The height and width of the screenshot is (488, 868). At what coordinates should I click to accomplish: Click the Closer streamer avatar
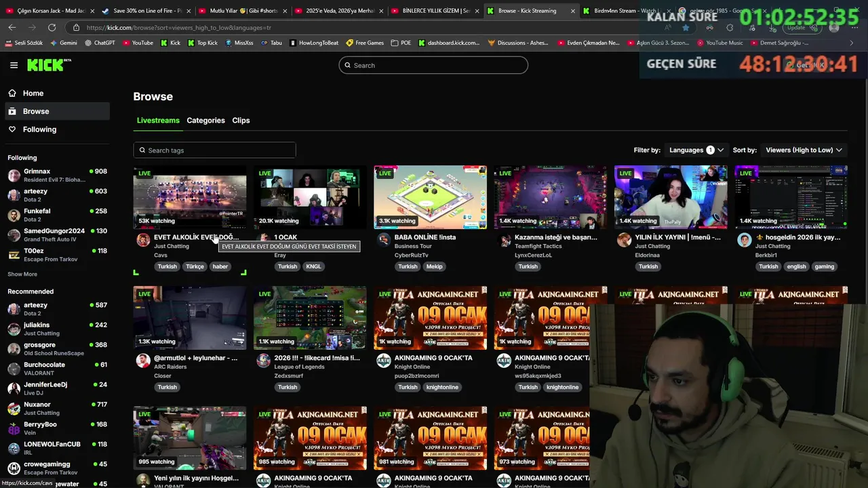143,361
